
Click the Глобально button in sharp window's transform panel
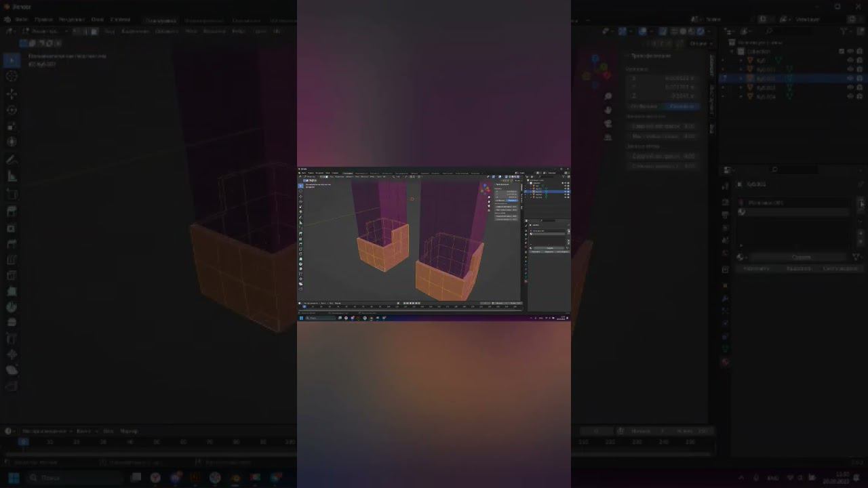pos(500,201)
